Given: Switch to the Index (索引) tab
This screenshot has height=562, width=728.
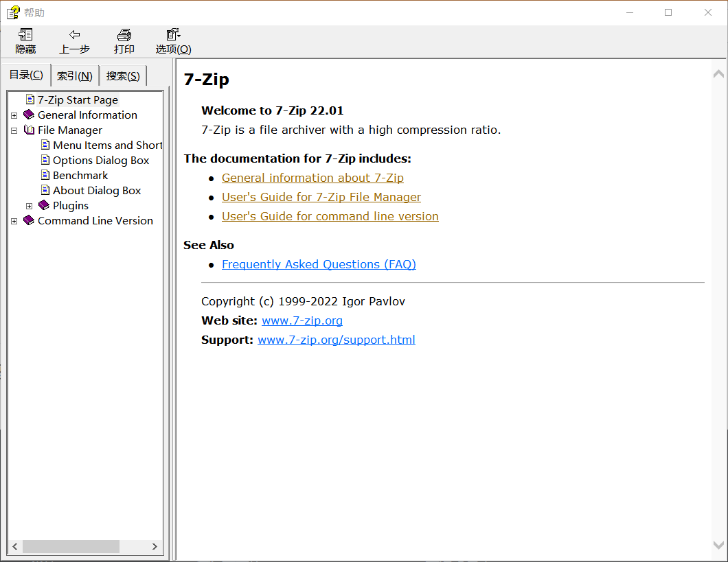Looking at the screenshot, I should 74,76.
